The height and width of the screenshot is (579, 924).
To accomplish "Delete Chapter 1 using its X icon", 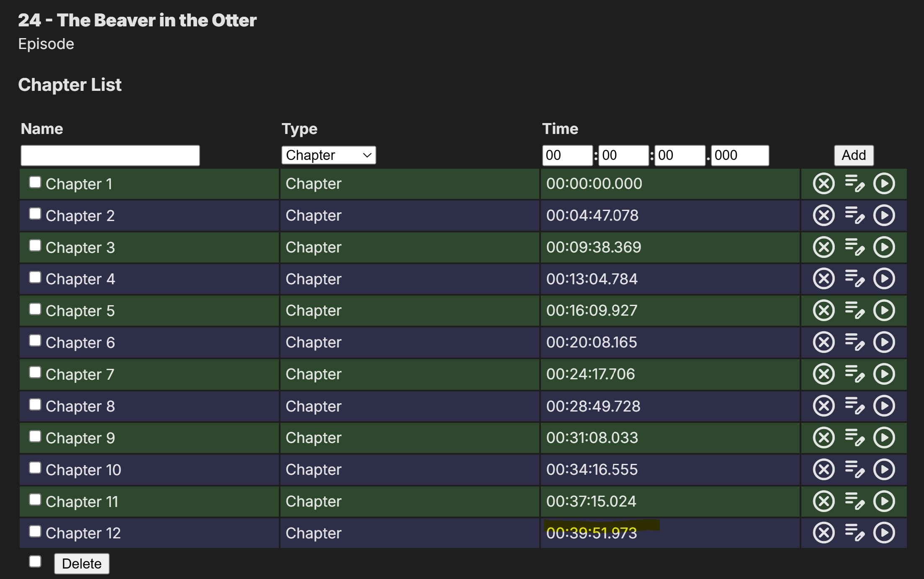I will click(x=824, y=184).
